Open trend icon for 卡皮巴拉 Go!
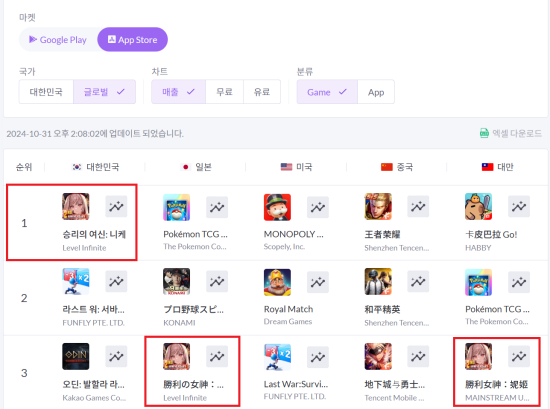Image resolution: width=550 pixels, height=409 pixels. coord(519,207)
